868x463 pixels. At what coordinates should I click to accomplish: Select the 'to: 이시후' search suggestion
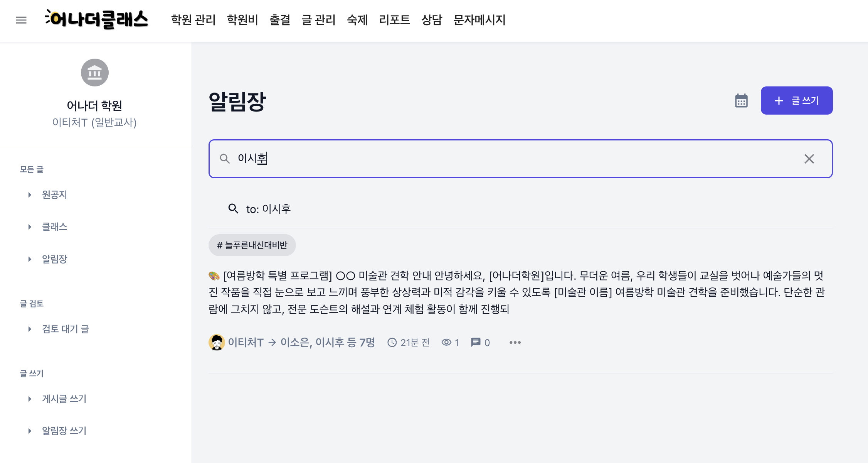click(x=520, y=209)
